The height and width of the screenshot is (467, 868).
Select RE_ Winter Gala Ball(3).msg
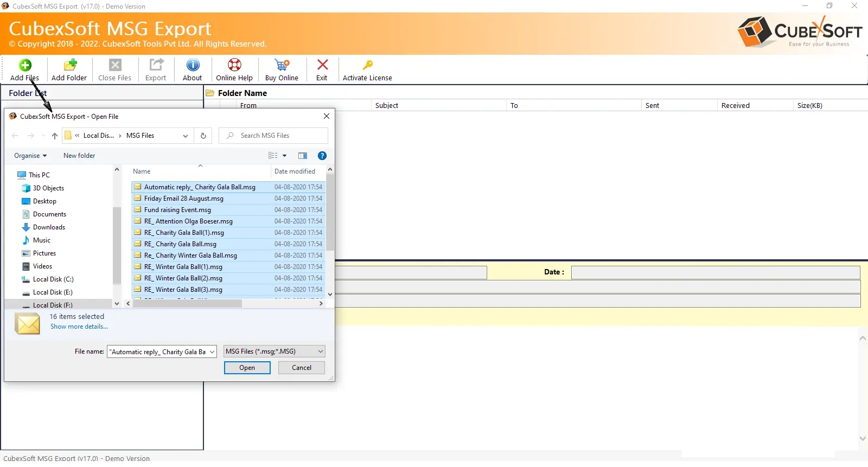pos(228,290)
